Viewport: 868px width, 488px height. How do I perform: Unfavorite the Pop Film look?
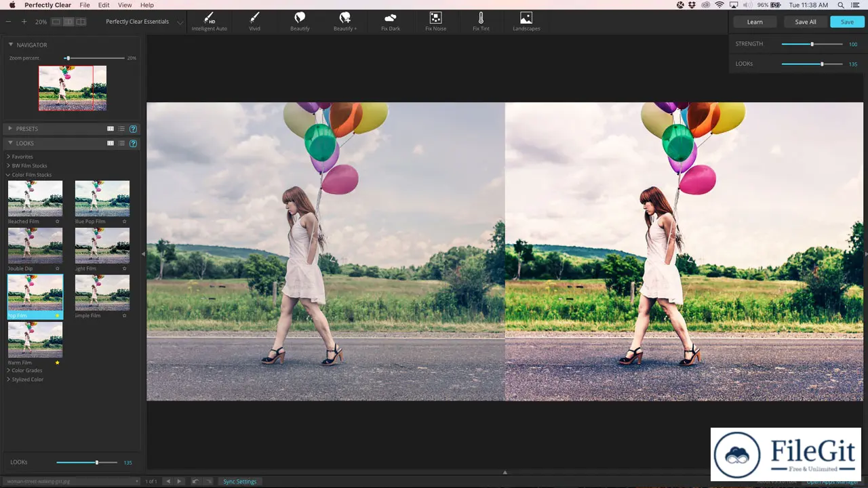pos(58,316)
